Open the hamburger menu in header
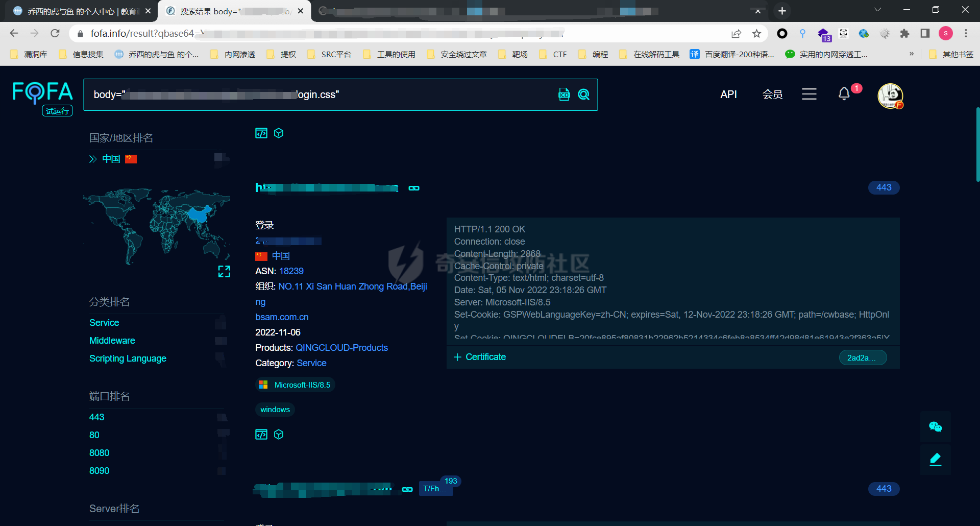 point(809,94)
